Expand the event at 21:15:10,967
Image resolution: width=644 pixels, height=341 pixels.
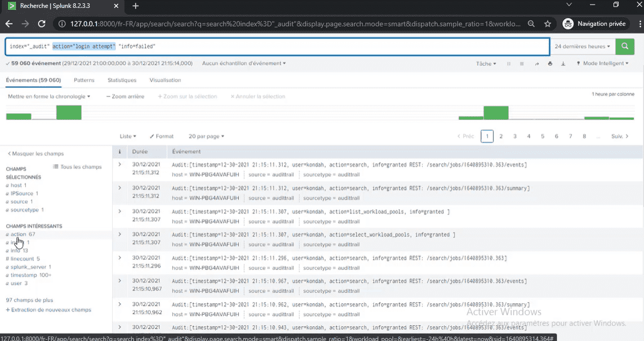click(x=119, y=281)
